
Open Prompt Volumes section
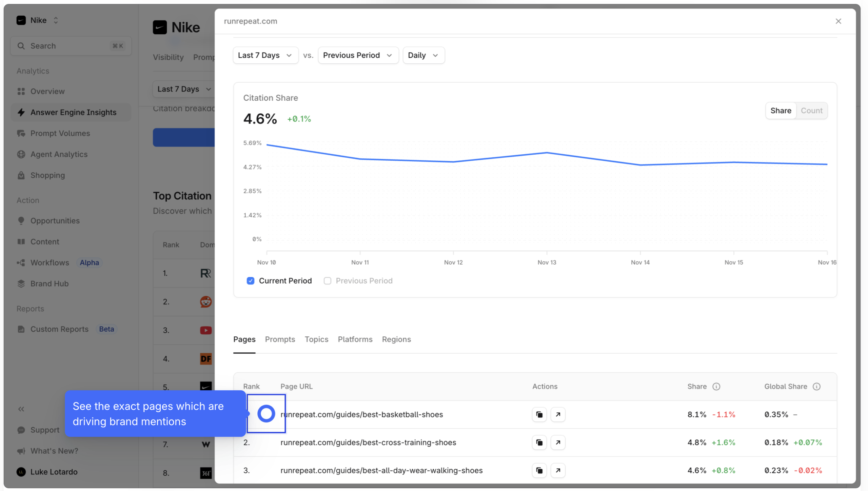click(71, 133)
